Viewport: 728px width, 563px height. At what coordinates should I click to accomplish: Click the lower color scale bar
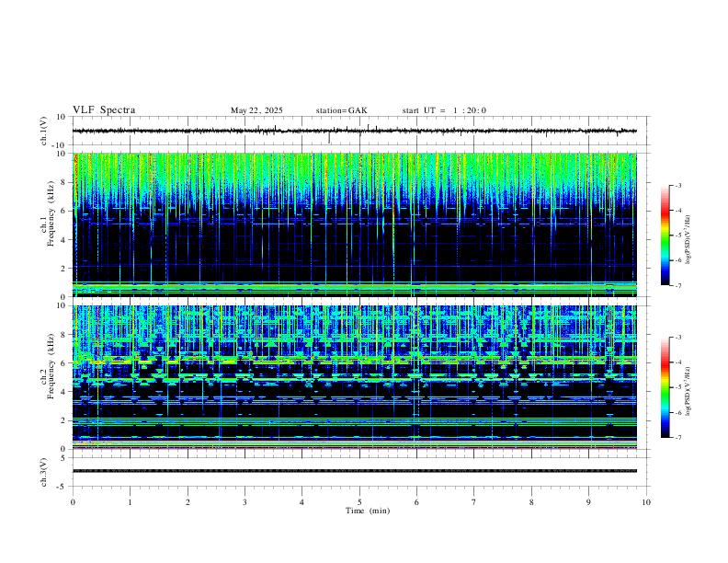[x=665, y=387]
